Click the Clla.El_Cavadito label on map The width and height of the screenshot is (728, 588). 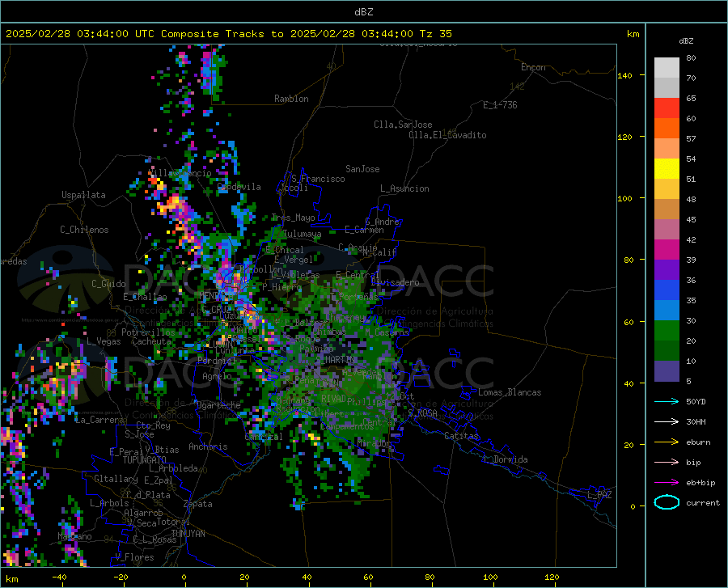pos(447,135)
